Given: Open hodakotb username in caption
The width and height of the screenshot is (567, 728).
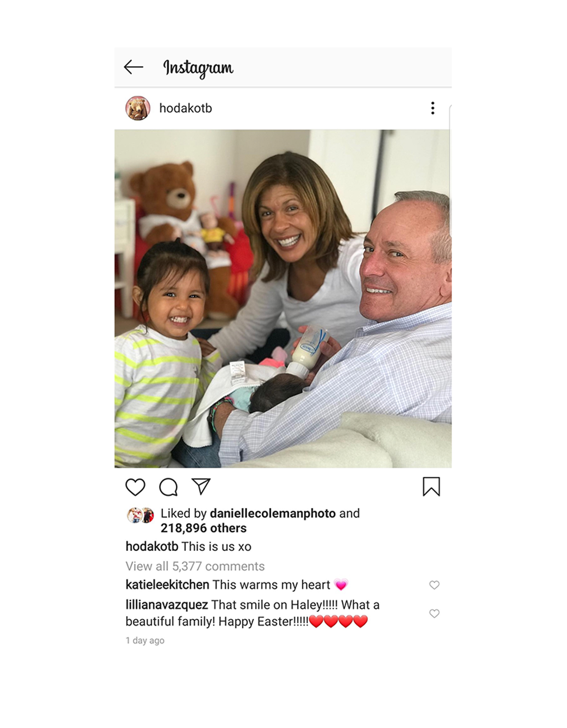Looking at the screenshot, I should [152, 546].
